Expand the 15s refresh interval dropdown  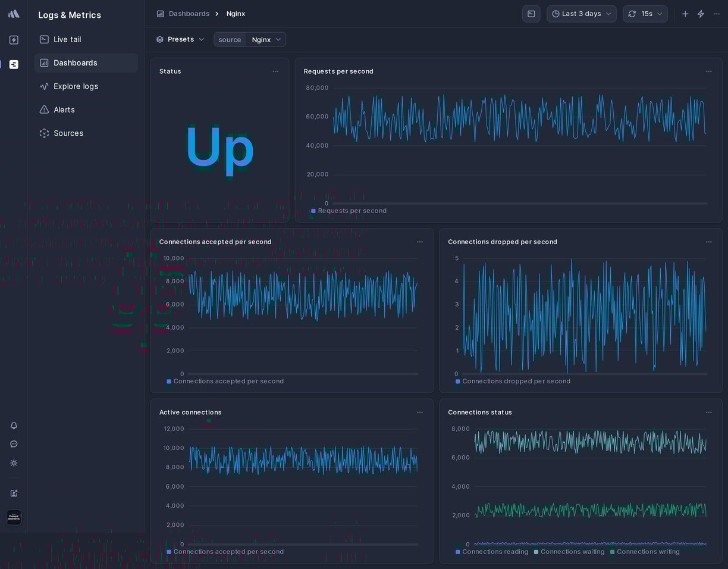(x=645, y=14)
